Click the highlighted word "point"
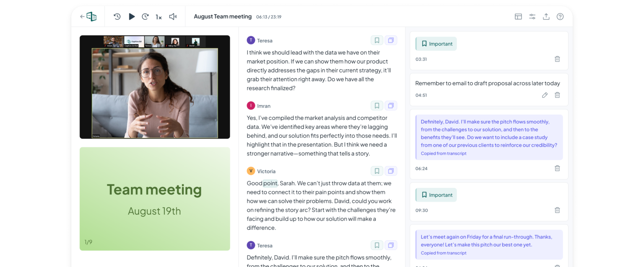644x267 pixels. [x=271, y=183]
